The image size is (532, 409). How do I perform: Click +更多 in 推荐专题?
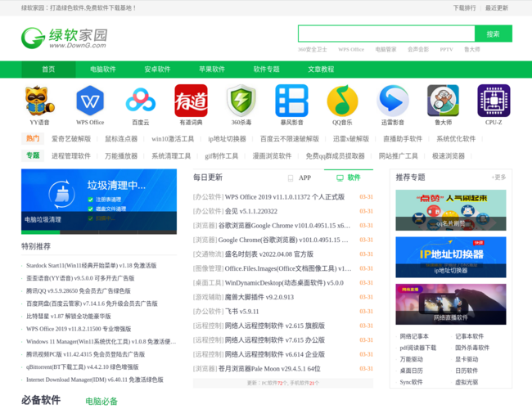coord(498,177)
